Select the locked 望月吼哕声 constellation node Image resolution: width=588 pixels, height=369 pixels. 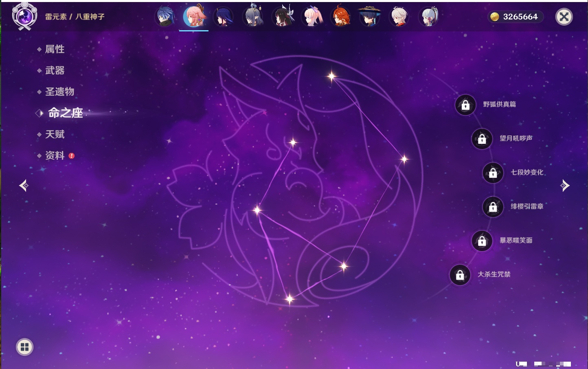click(482, 139)
